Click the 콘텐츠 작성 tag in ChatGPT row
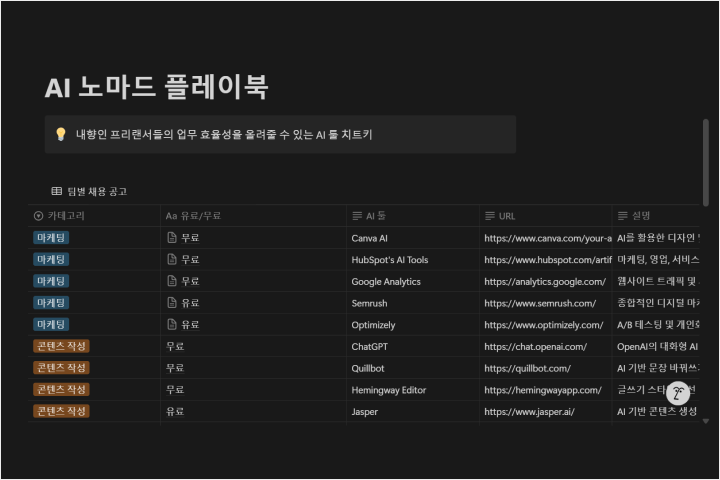The image size is (720, 480). point(61,346)
